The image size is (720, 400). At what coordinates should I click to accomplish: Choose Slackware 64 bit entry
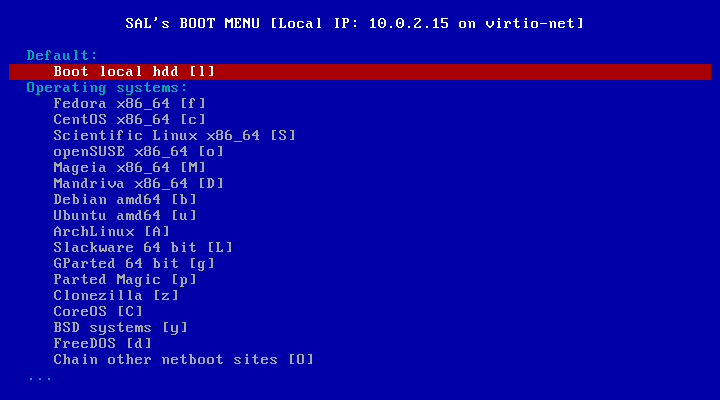coord(143,248)
